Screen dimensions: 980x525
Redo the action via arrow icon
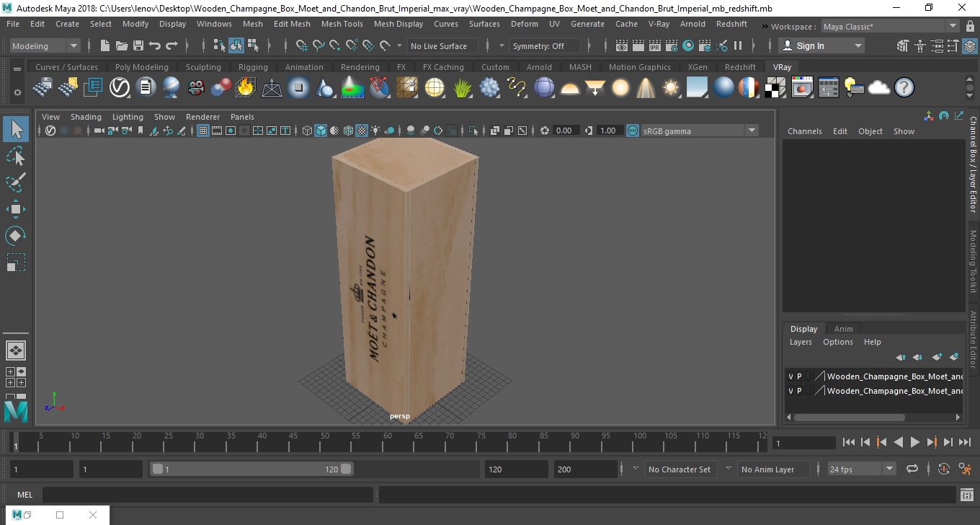pos(171,45)
